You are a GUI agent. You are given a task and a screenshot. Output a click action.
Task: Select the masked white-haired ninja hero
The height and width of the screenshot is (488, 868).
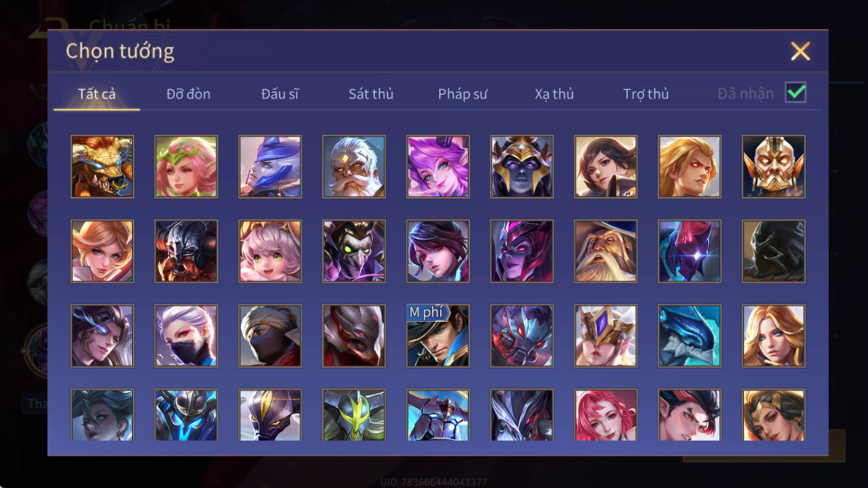(x=186, y=336)
